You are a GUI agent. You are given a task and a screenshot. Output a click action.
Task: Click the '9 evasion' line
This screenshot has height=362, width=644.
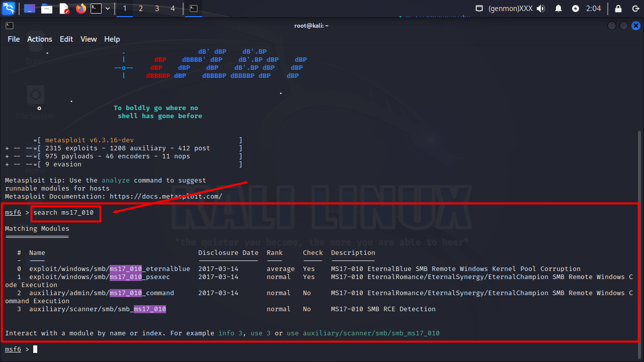[63, 164]
